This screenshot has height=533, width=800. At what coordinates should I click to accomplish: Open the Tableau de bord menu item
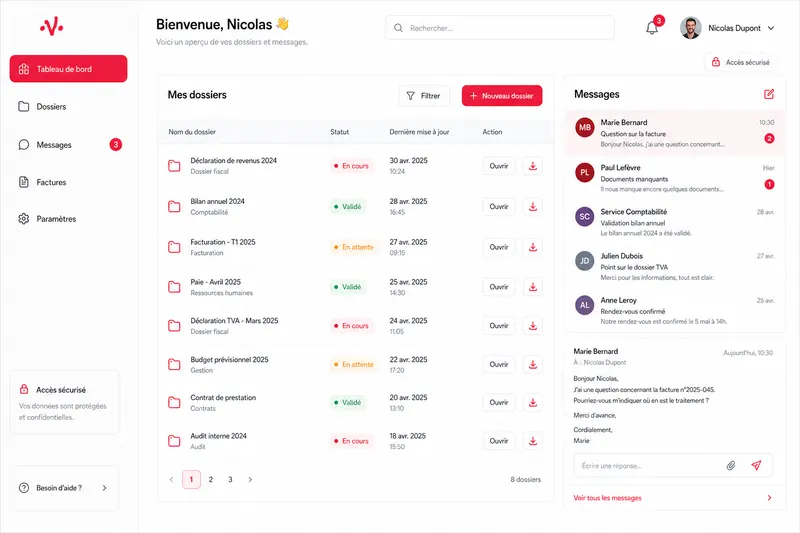pyautogui.click(x=68, y=68)
